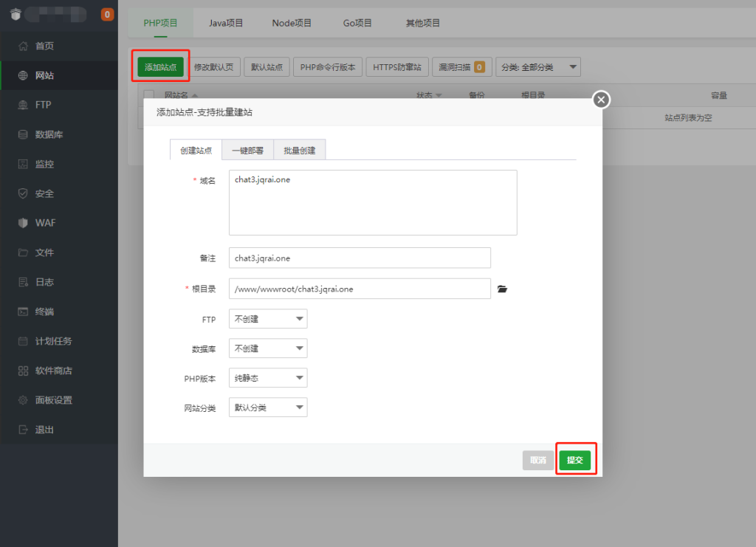The height and width of the screenshot is (547, 756).
Task: Sort by the 状态 column arrow
Action: [x=439, y=95]
